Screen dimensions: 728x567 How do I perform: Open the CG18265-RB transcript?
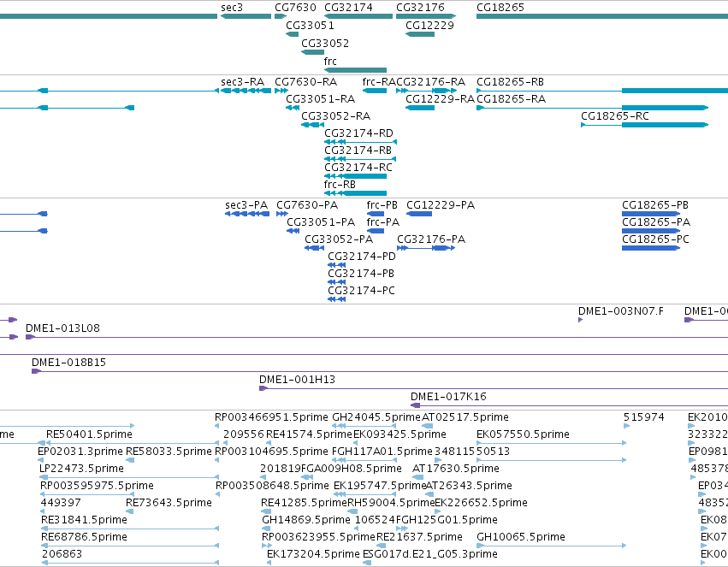tap(602, 91)
